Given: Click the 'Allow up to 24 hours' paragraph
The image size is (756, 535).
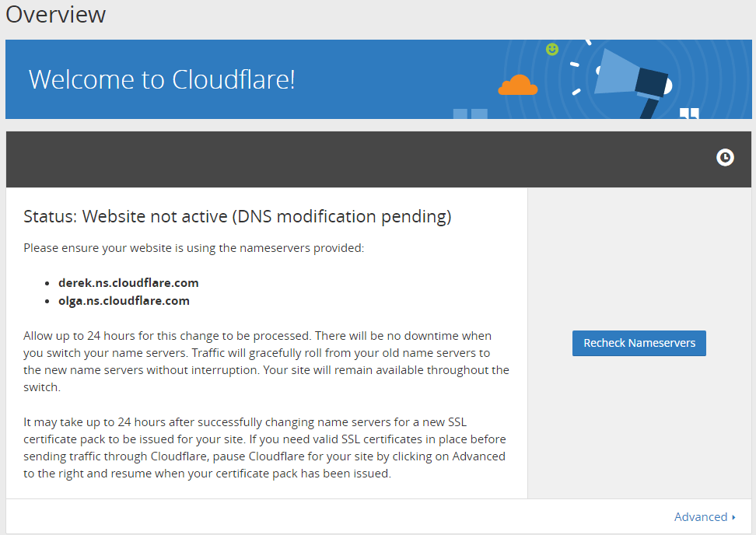Looking at the screenshot, I should (x=266, y=362).
